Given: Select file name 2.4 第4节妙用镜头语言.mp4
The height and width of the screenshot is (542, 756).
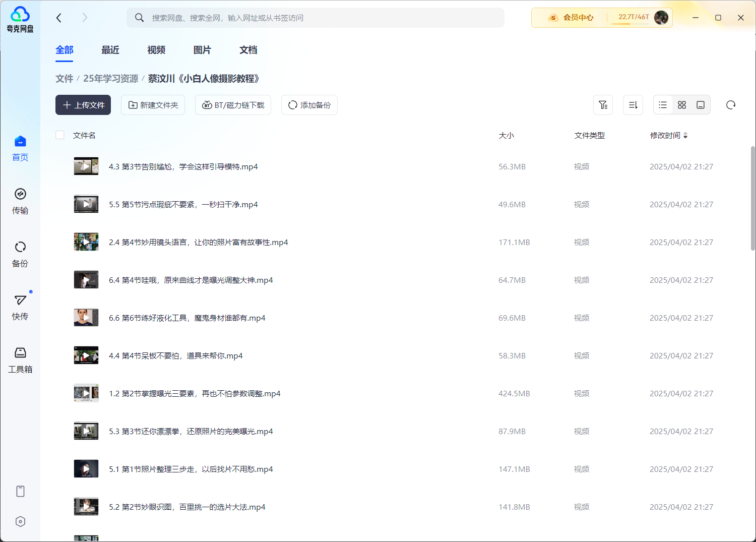Looking at the screenshot, I should pyautogui.click(x=199, y=243).
